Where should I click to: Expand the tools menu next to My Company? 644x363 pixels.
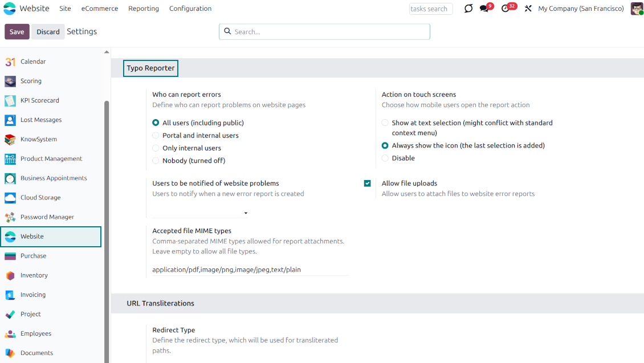click(528, 9)
